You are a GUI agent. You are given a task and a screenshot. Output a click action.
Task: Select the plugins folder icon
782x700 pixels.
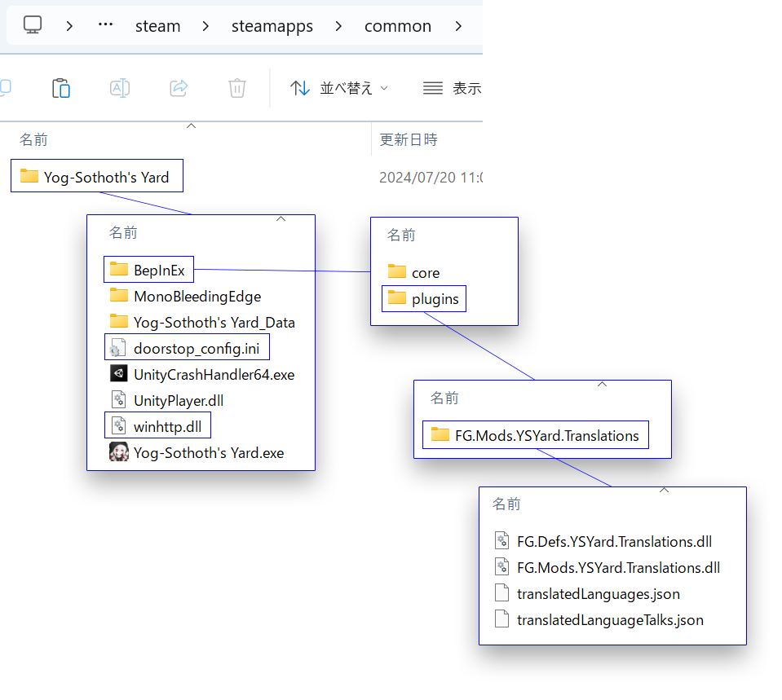click(397, 298)
